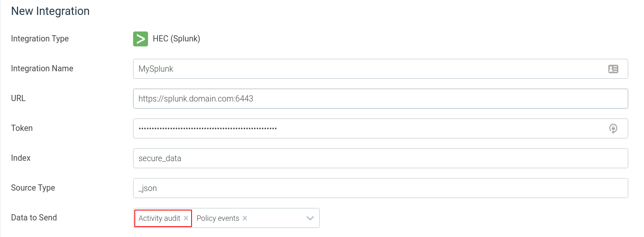The height and width of the screenshot is (237, 644).
Task: Expand the Data to Send dropdown chevron
Action: (310, 218)
